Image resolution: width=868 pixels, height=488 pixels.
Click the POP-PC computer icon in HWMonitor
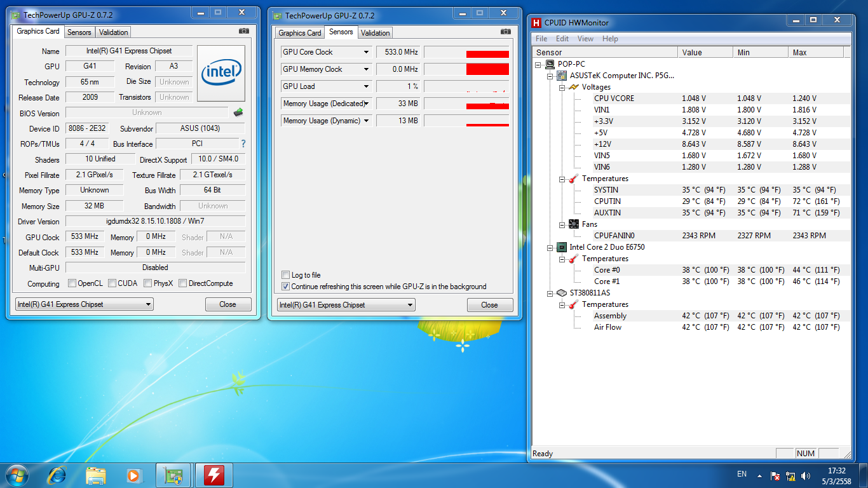click(550, 64)
